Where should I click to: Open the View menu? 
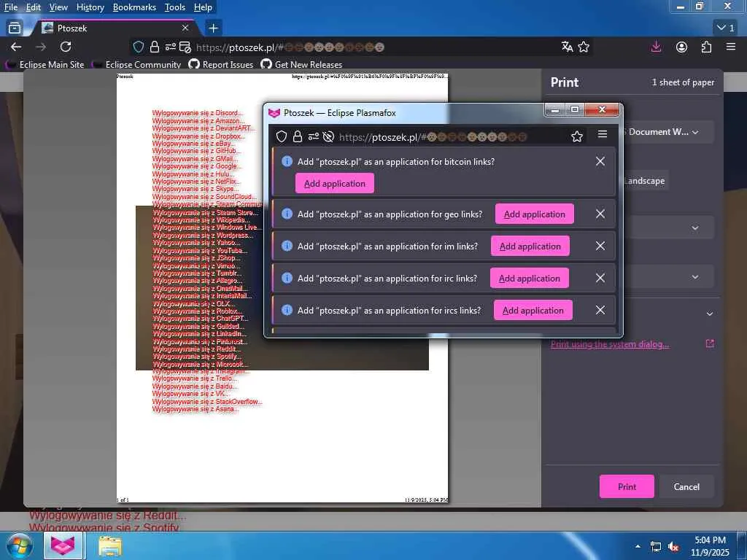pyautogui.click(x=58, y=7)
